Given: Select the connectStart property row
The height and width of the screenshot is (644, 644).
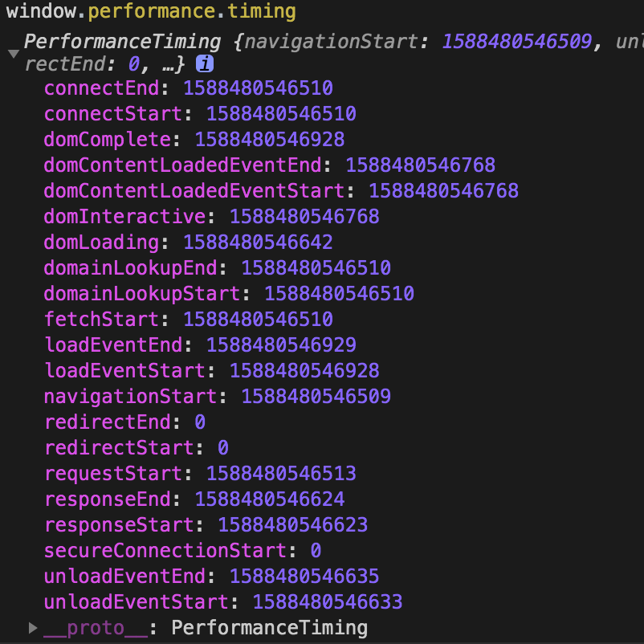Looking at the screenshot, I should (200, 114).
